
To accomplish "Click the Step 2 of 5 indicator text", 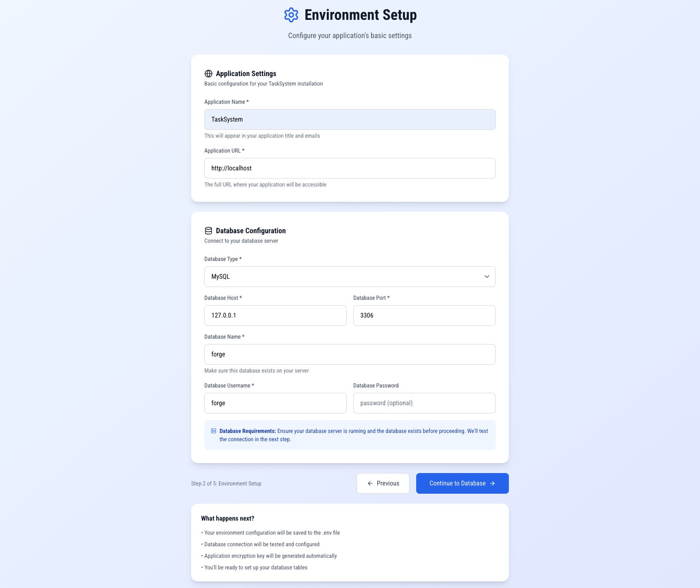I will [226, 483].
